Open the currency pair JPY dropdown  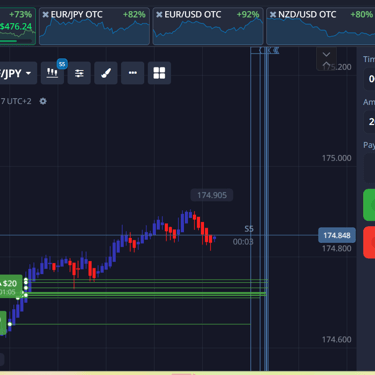pyautogui.click(x=17, y=73)
